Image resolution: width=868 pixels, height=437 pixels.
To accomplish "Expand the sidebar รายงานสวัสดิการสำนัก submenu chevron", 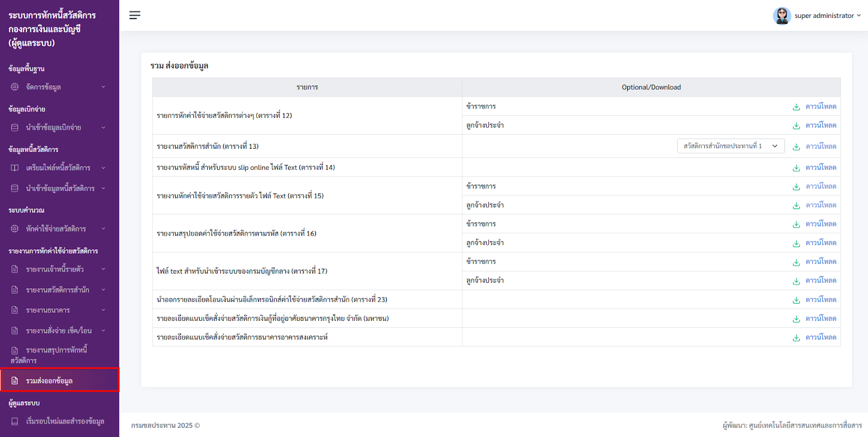I will click(104, 290).
